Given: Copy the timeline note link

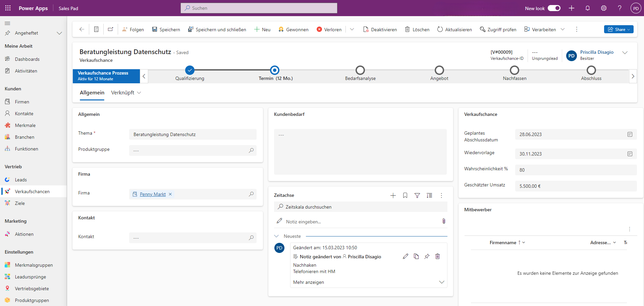Looking at the screenshot, I should (x=416, y=256).
